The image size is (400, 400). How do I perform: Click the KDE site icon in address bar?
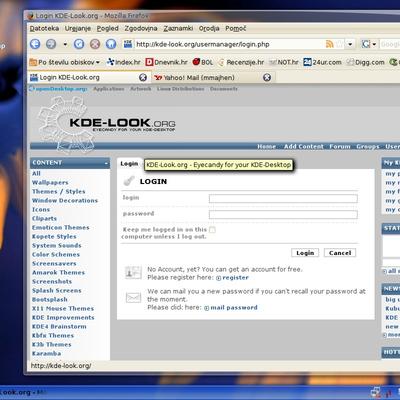click(x=128, y=44)
